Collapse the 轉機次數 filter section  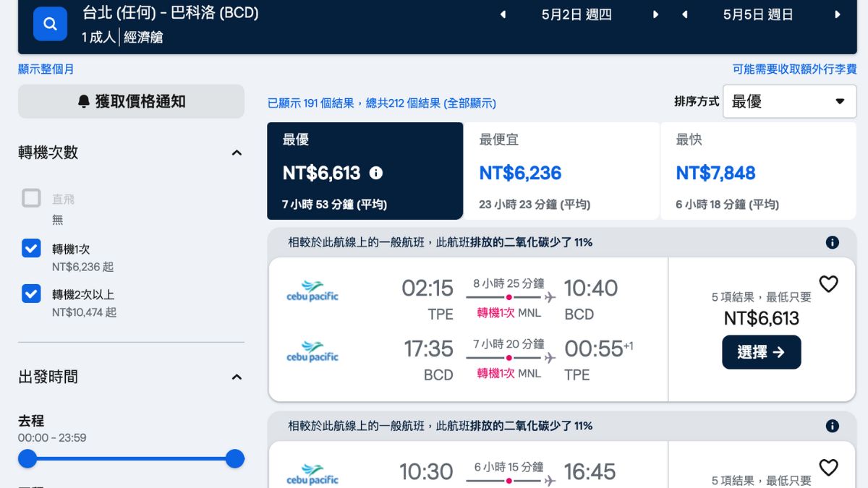tap(237, 153)
